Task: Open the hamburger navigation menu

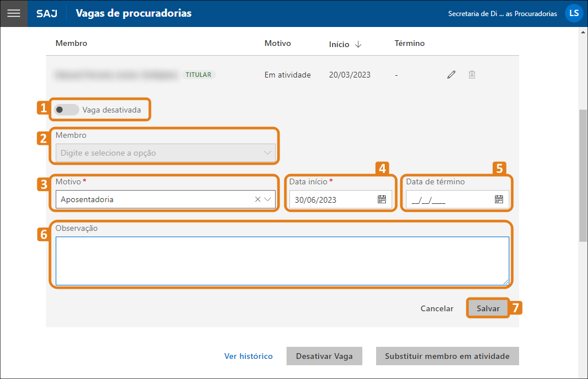Action: coord(13,13)
